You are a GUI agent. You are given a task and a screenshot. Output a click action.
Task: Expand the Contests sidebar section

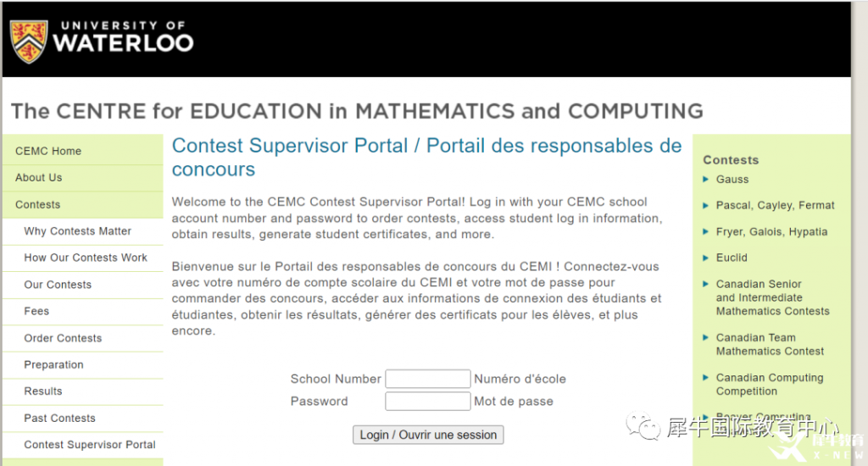pyautogui.click(x=38, y=204)
